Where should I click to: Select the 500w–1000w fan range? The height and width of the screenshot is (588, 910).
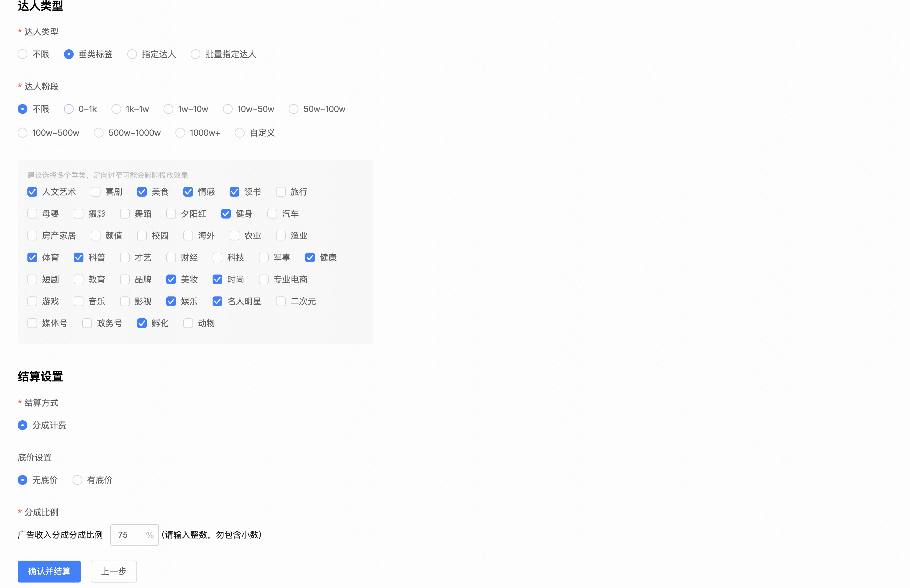[x=99, y=133]
